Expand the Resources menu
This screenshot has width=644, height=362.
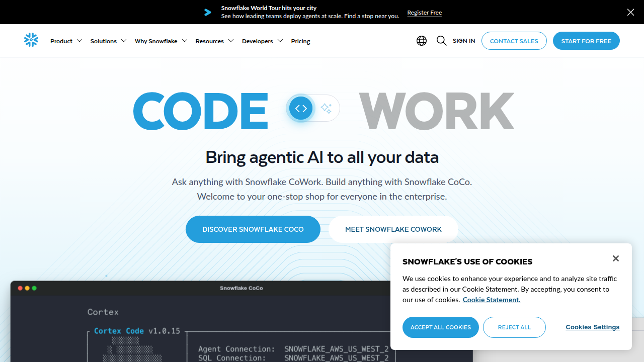point(214,41)
